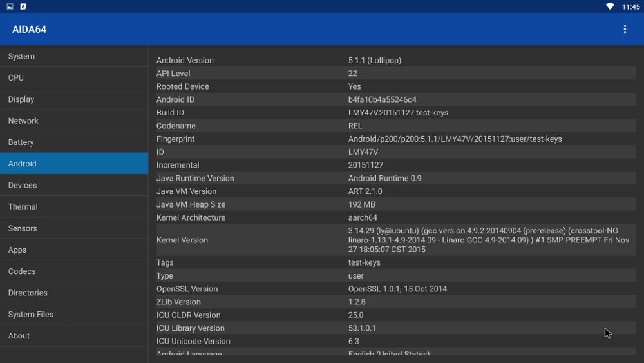
Task: Click the Kernel Version row
Action: 395,240
